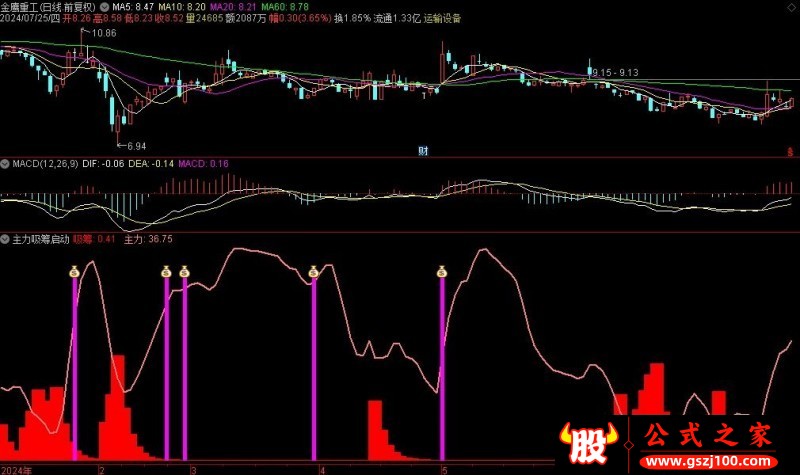Click the MA60: 8.78 label
The width and height of the screenshot is (800, 475).
(285, 7)
